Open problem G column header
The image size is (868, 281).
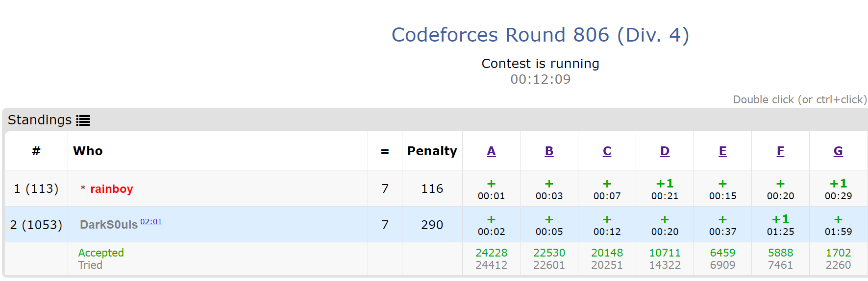tap(838, 151)
